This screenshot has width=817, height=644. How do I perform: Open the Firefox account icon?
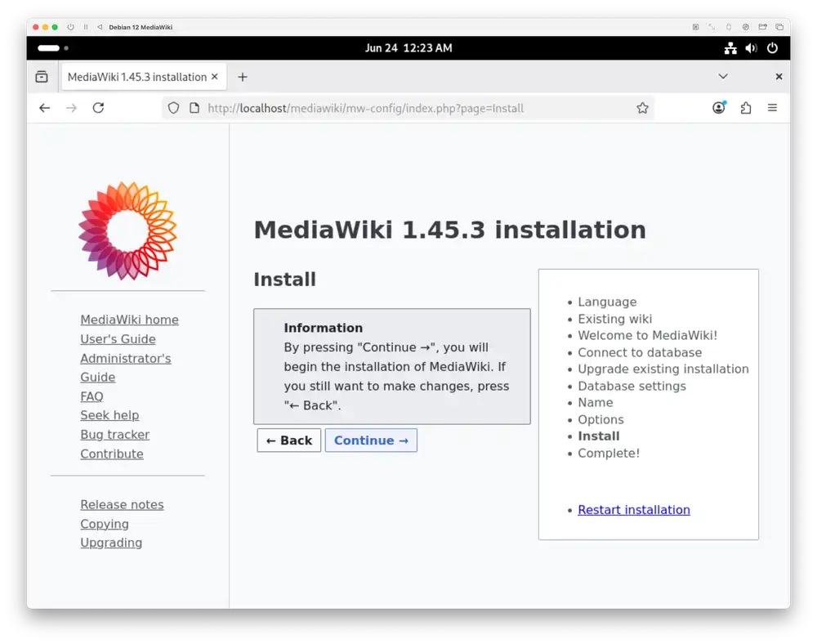[x=719, y=108]
